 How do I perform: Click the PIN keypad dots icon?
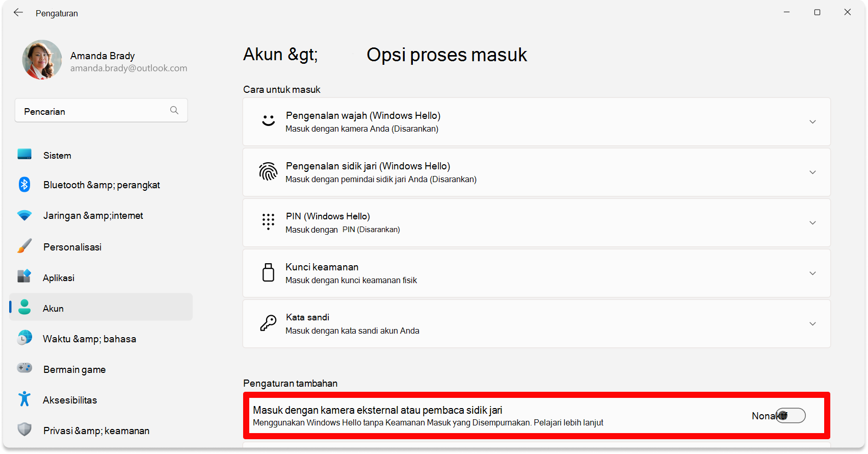(268, 222)
